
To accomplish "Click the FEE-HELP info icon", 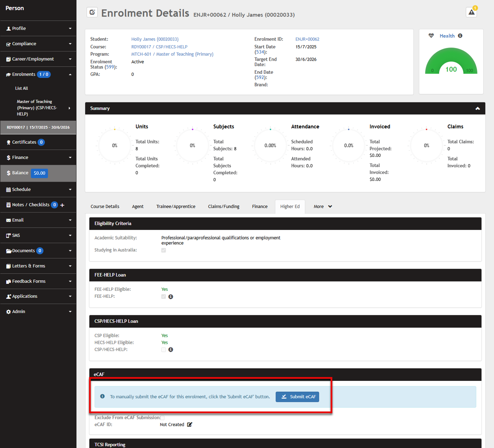I will point(171,297).
